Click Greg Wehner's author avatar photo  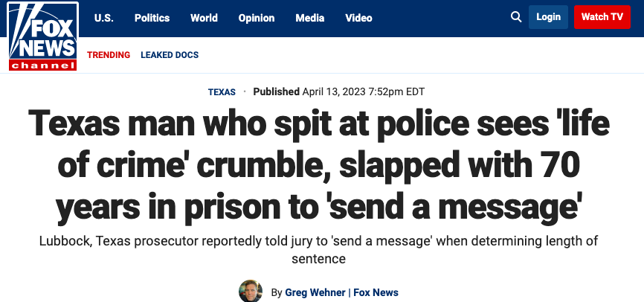[251, 291]
